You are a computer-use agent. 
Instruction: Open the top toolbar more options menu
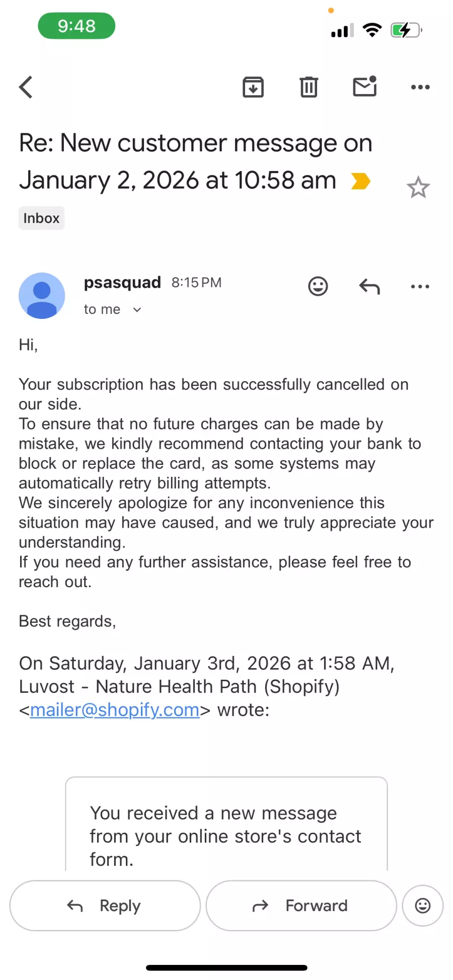point(420,87)
